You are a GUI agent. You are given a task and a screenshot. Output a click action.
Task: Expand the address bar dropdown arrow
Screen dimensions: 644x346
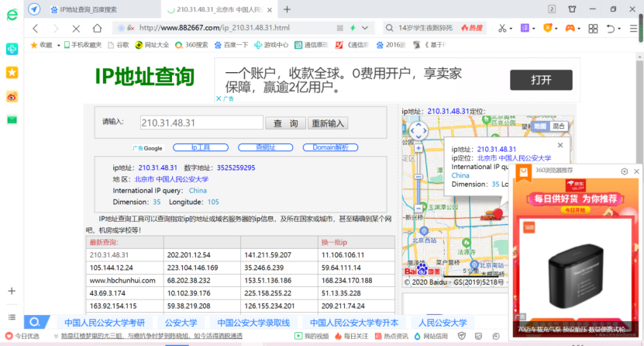(365, 28)
